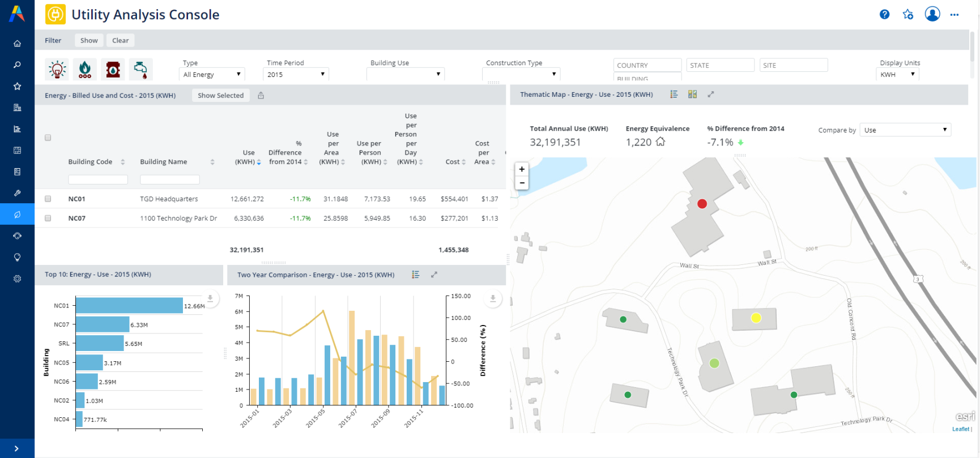Open the home item in left sidebar
The height and width of the screenshot is (458, 980).
17,44
